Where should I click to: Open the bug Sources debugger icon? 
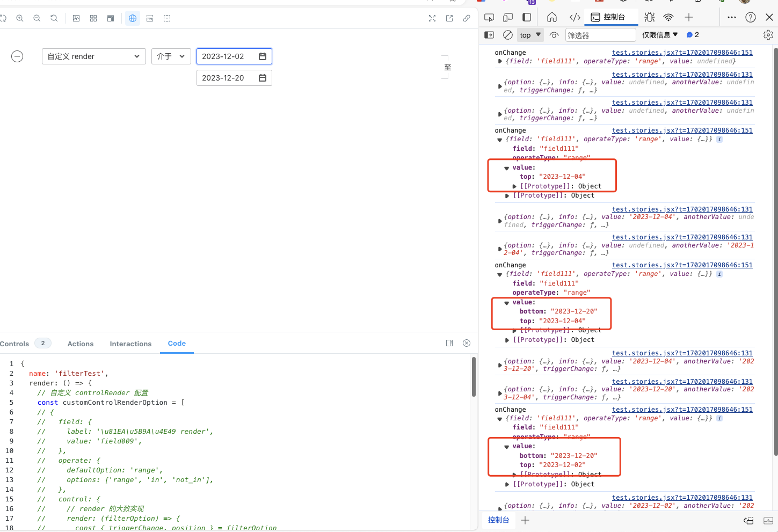(650, 17)
